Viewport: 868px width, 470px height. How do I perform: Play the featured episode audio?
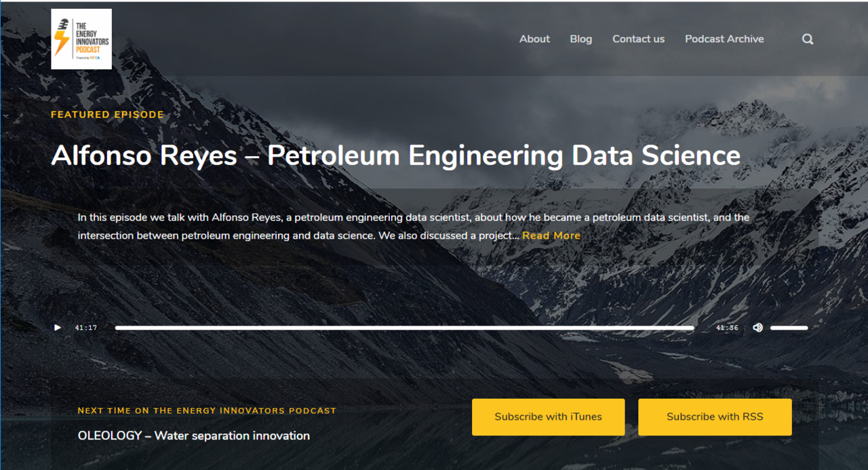58,328
